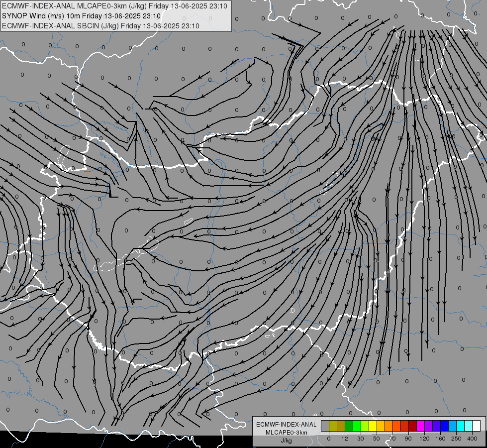Viewport: 487px width, 448px height.
Task: Select the 'MLCAPE0-3km' label in the legend
Action: coord(287,433)
